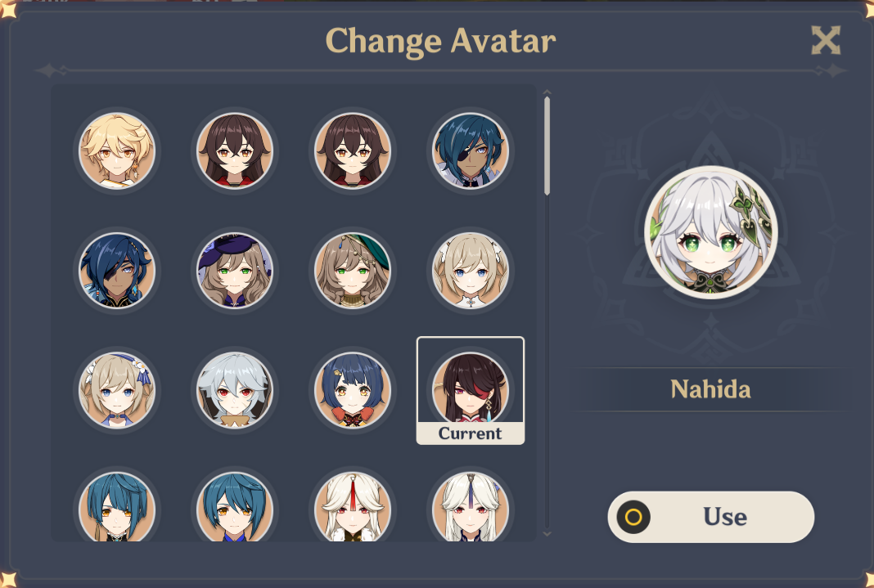Select the alternate Xingqiu avatar
This screenshot has height=588, width=874.
coord(235,509)
